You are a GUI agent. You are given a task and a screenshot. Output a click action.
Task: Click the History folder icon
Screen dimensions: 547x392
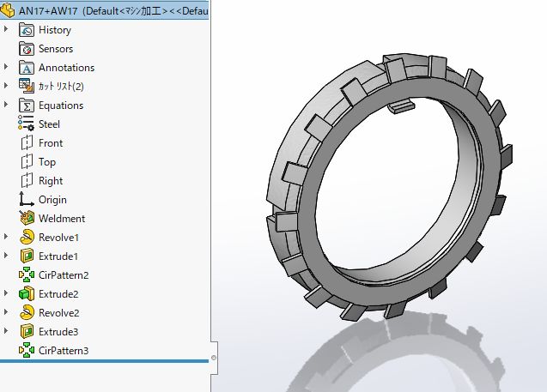[x=27, y=30]
